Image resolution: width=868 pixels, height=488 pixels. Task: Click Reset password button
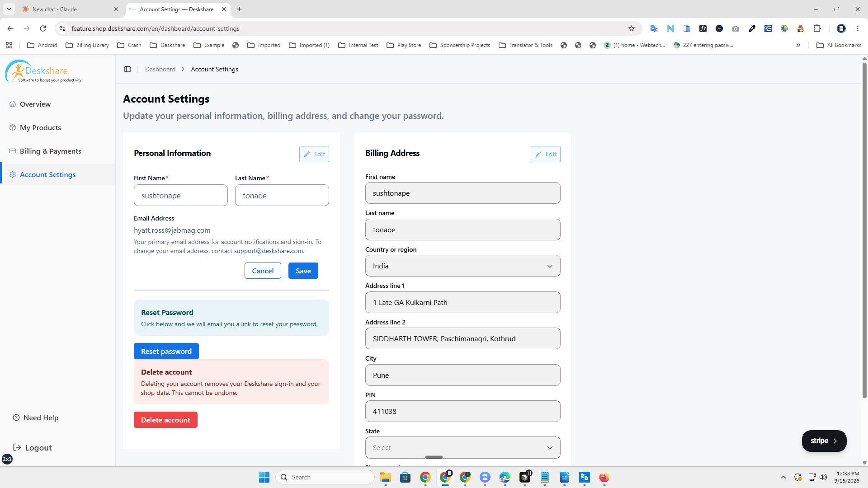(x=166, y=351)
